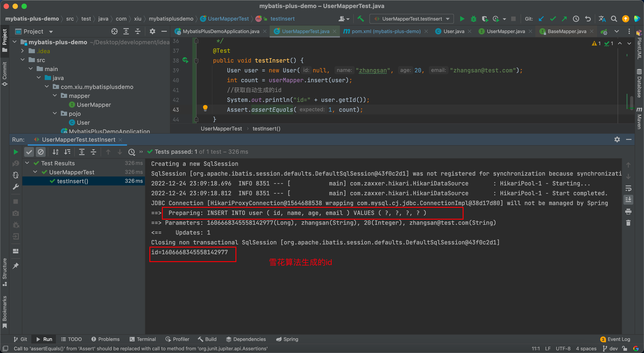Toggle Show Ignored tests button

click(41, 152)
